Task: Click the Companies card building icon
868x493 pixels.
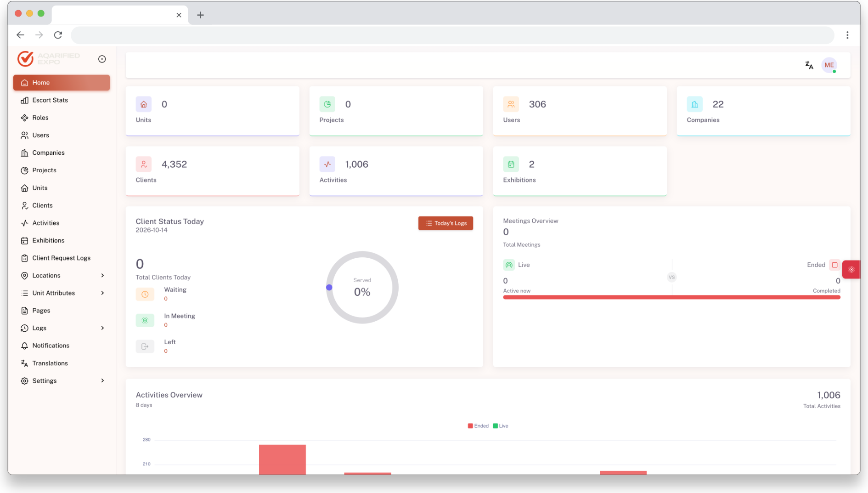Action: click(695, 104)
